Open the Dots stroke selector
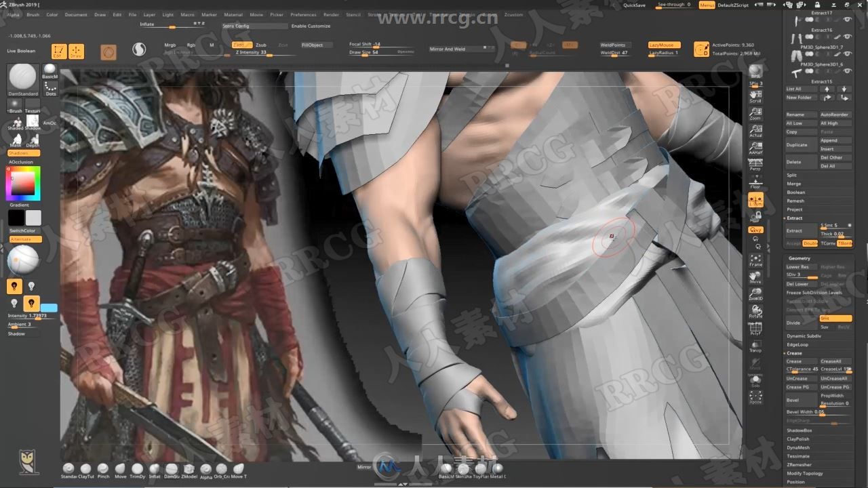The height and width of the screenshot is (488, 868). click(x=50, y=88)
